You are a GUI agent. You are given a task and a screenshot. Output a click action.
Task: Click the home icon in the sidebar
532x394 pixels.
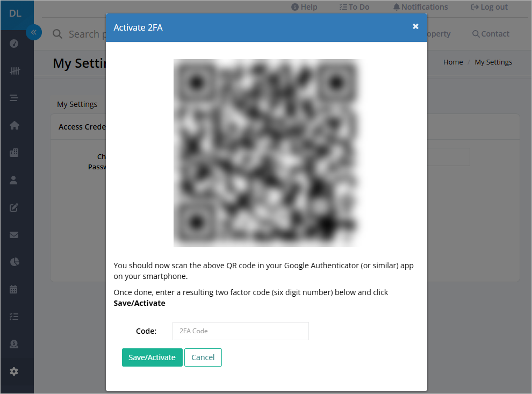pyautogui.click(x=14, y=125)
